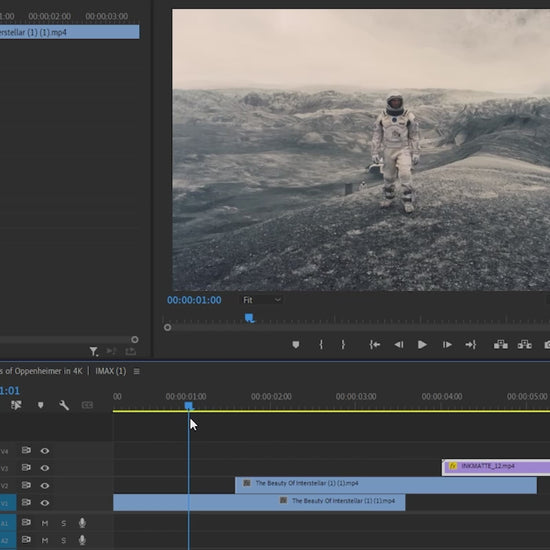Hide track V4 output with eye
The image size is (550, 550).
[x=45, y=451]
